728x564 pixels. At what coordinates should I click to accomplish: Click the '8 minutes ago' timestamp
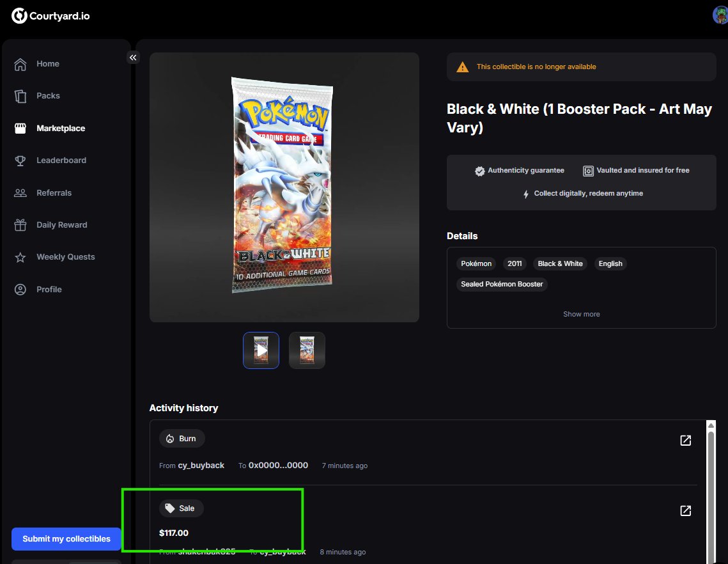(x=343, y=552)
